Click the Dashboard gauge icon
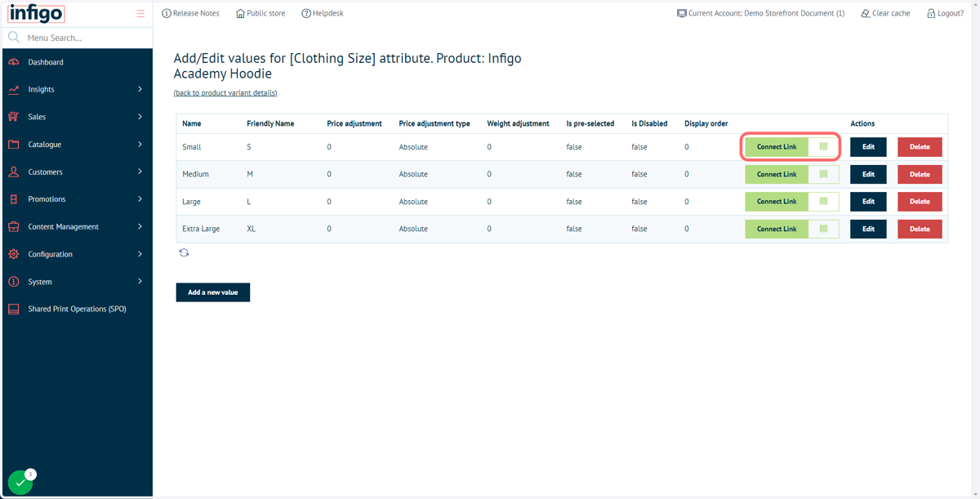Screen dimensions: 980x499 click(14, 62)
